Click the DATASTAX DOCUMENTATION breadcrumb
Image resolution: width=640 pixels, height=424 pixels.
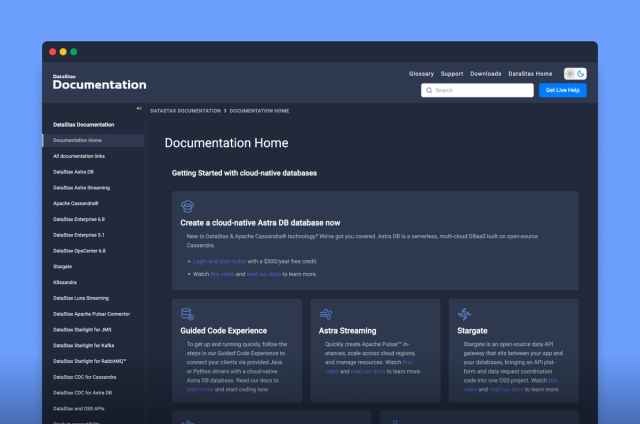tap(185, 111)
